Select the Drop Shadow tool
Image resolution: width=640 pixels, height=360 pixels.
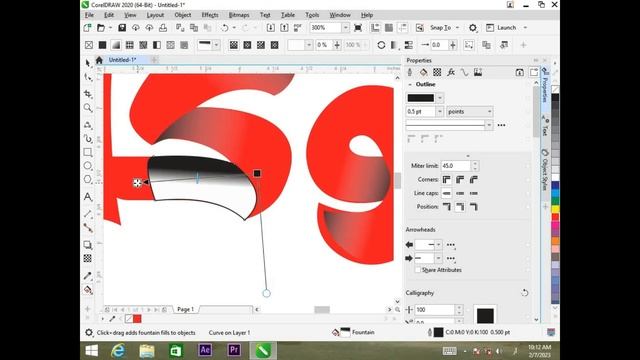click(x=88, y=245)
